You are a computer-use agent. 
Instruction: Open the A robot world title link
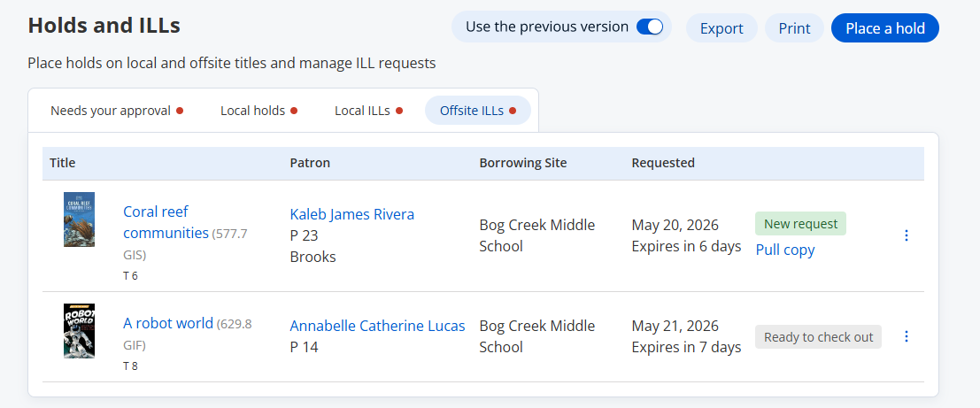click(x=168, y=324)
